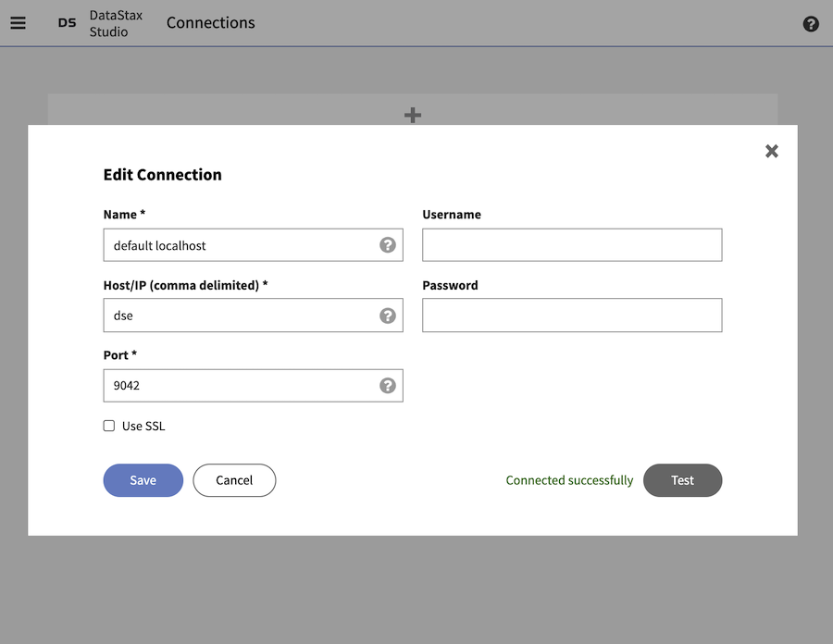Click the 'Name *' field label

click(x=124, y=215)
